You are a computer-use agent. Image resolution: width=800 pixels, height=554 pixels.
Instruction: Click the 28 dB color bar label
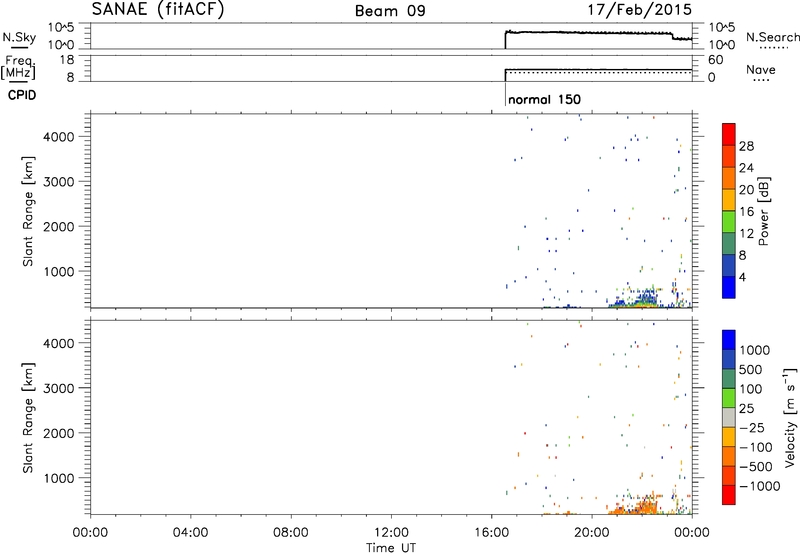[x=746, y=146]
